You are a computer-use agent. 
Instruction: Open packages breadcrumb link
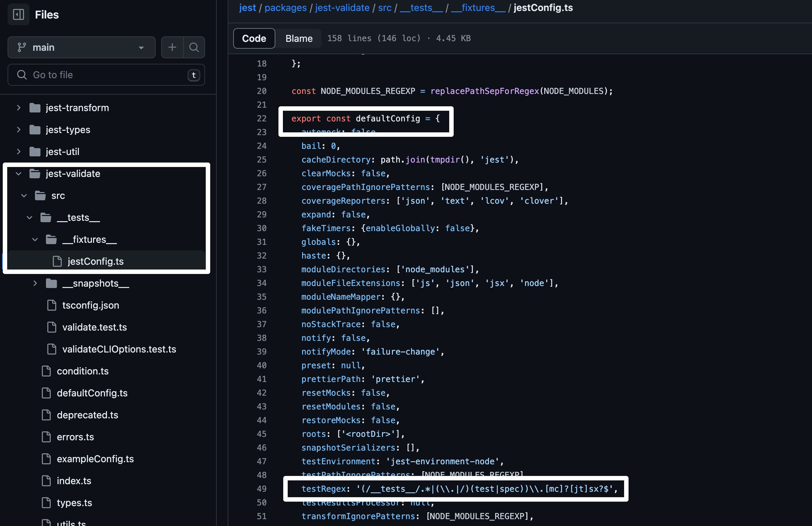pos(285,8)
